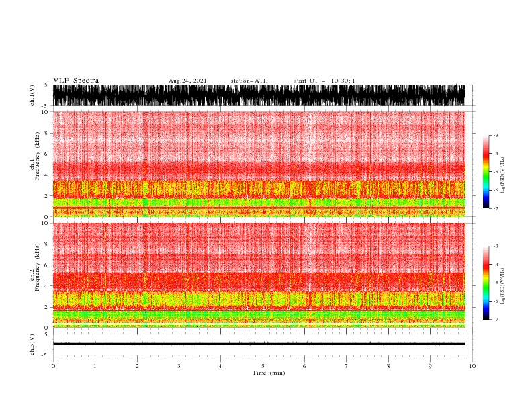Click the time-axis tick label "5"
The height and width of the screenshot is (411, 532).
coord(263,366)
